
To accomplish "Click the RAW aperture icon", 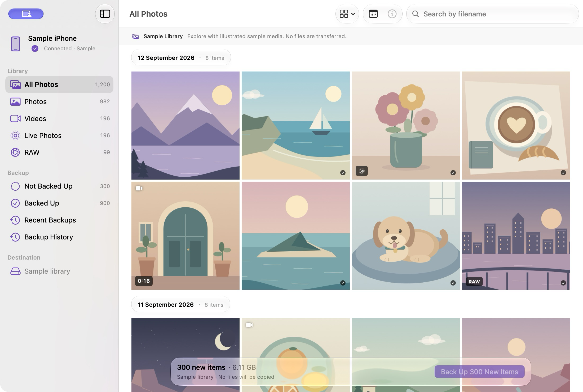I will [x=15, y=152].
